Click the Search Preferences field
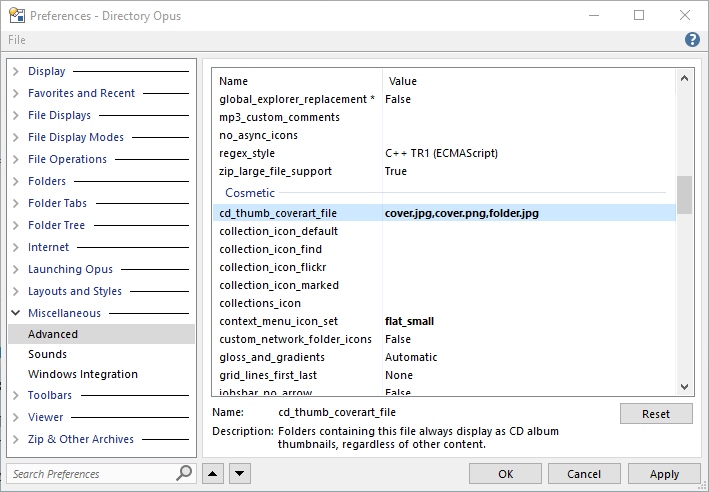Viewport: 709px width, 492px height. pyautogui.click(x=90, y=473)
